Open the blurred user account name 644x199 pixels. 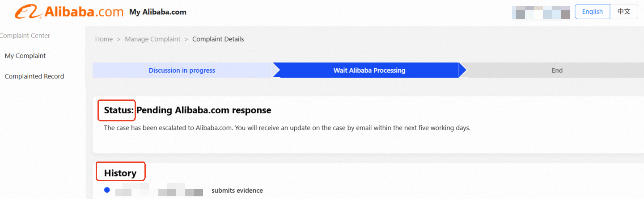[541, 12]
